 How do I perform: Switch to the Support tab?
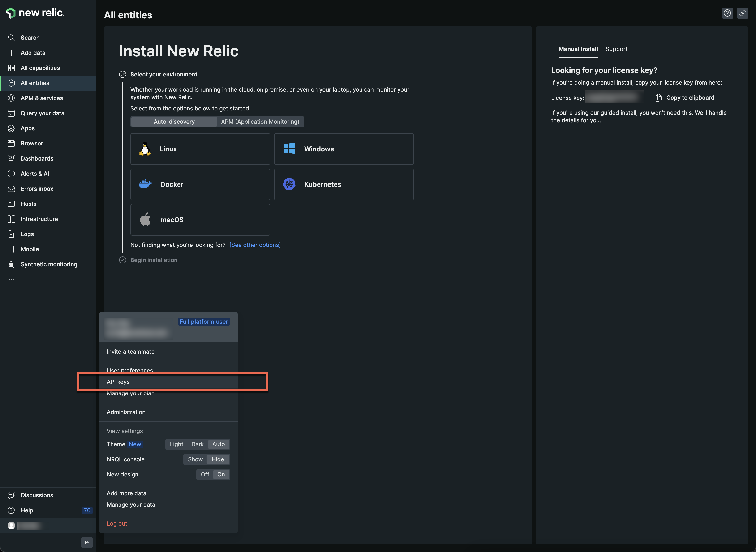click(616, 49)
